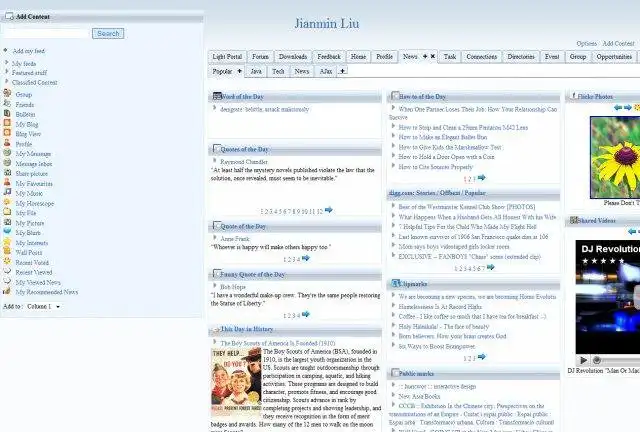
Task: Click the previous arrow in Flickr Photos
Action: click(618, 107)
